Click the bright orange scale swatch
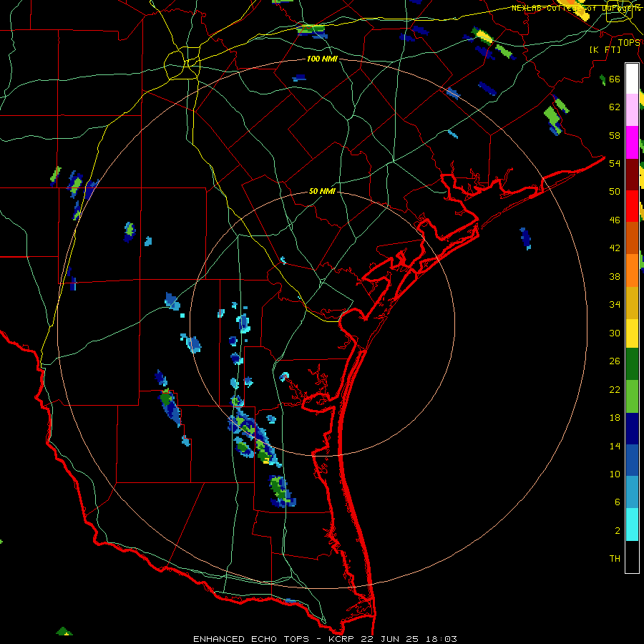 coord(632,270)
